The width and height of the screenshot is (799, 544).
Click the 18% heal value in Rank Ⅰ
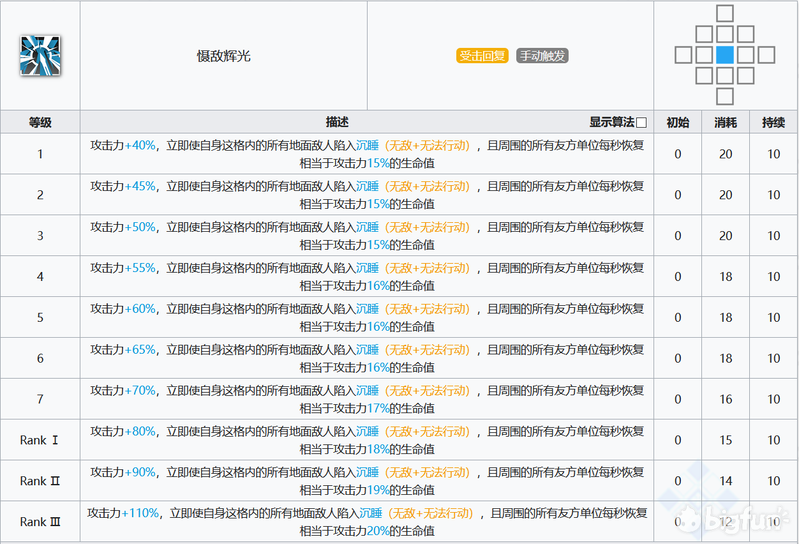point(378,449)
